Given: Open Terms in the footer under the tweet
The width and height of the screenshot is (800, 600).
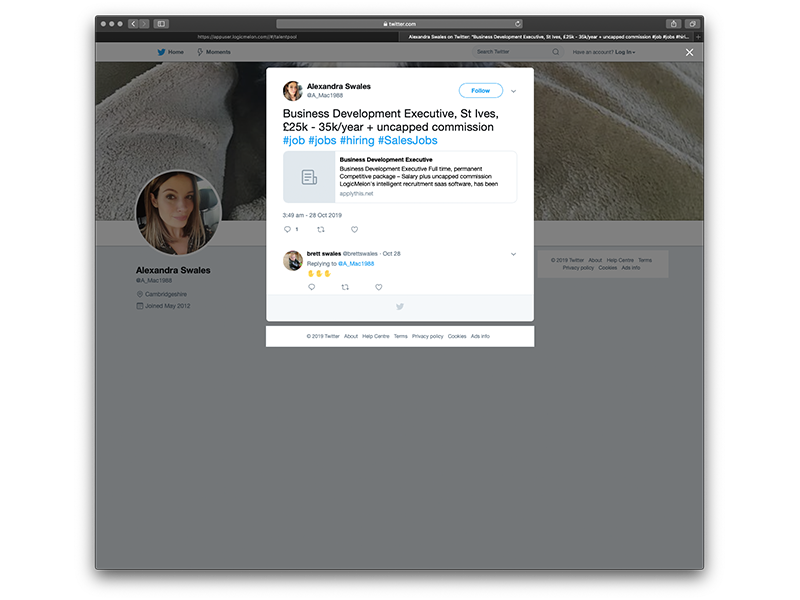Looking at the screenshot, I should [401, 336].
